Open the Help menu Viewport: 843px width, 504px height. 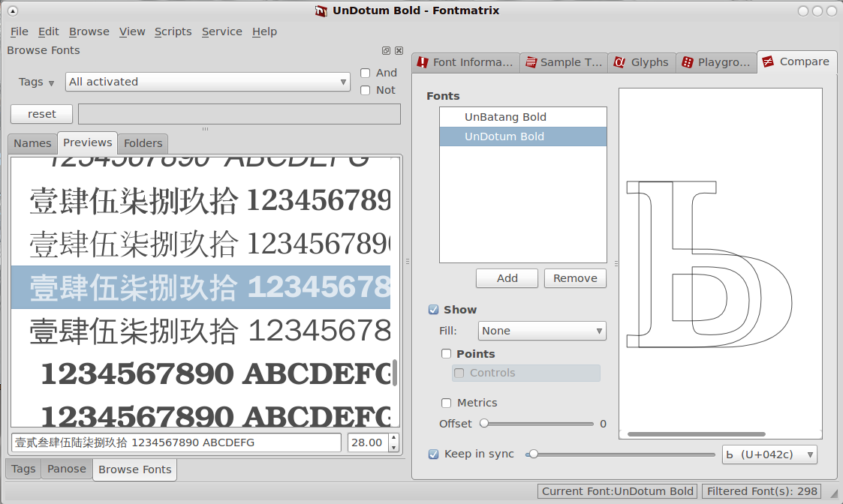pos(264,31)
